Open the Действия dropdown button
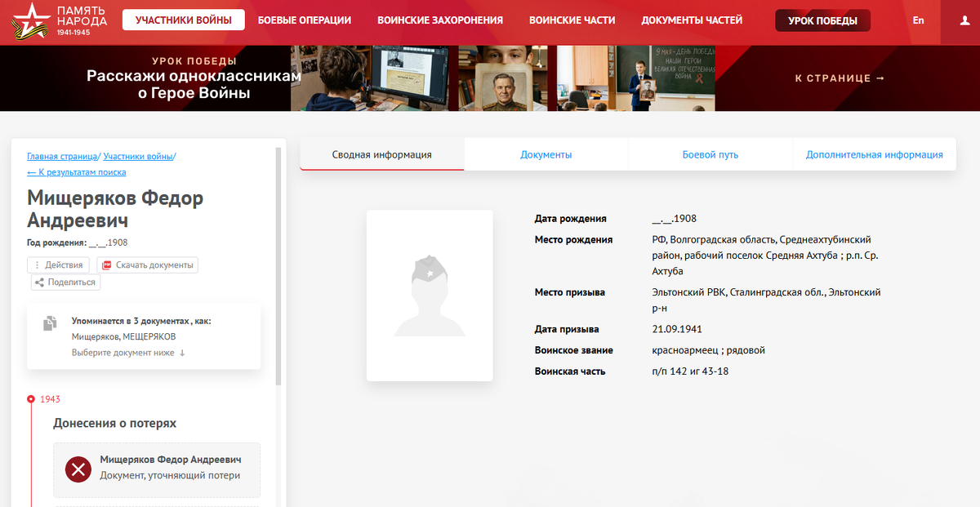This screenshot has height=507, width=980. click(x=59, y=265)
